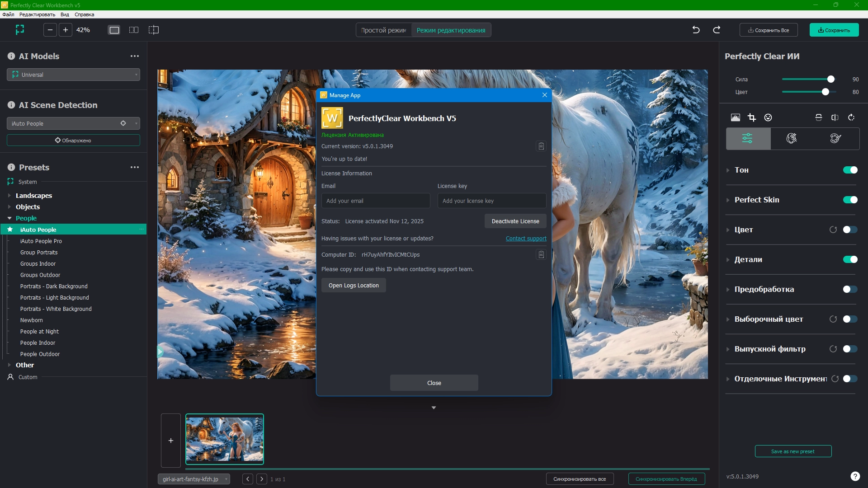
Task: Switch to split side-by-side view icon
Action: pos(134,30)
